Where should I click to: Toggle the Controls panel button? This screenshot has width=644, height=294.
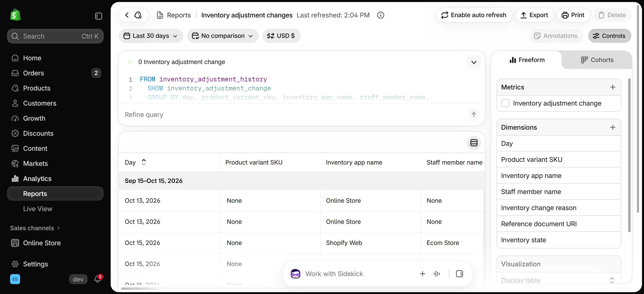[609, 36]
